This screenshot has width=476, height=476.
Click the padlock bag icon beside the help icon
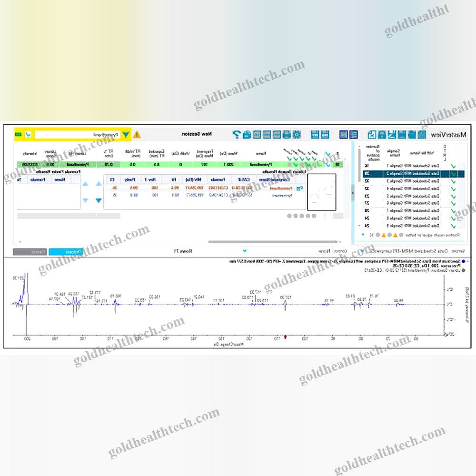[x=247, y=135]
